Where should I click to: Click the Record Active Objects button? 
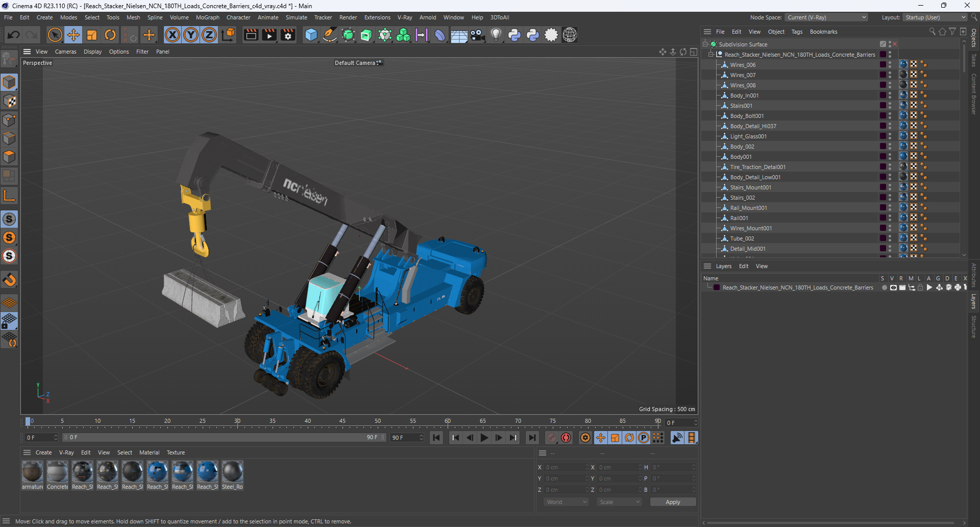tap(552, 438)
